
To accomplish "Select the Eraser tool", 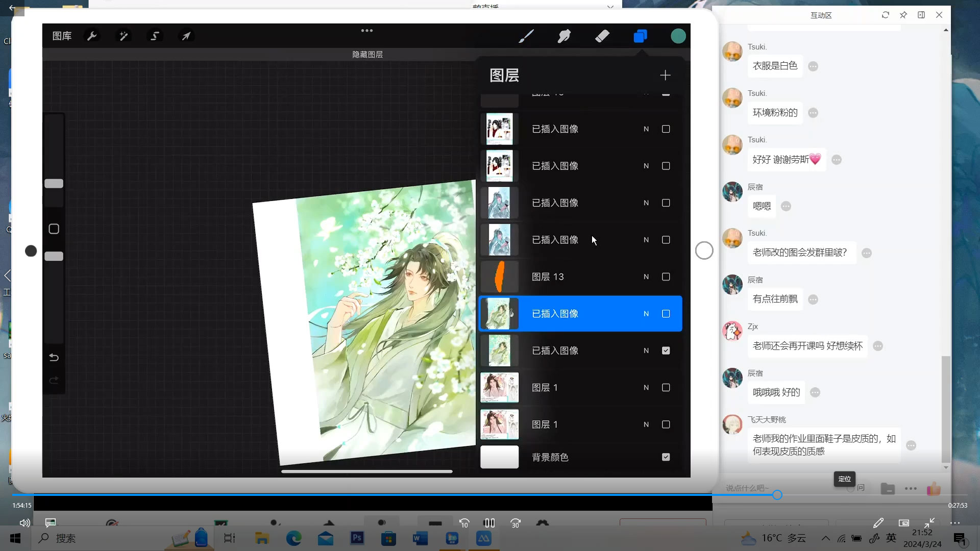I will click(x=602, y=36).
